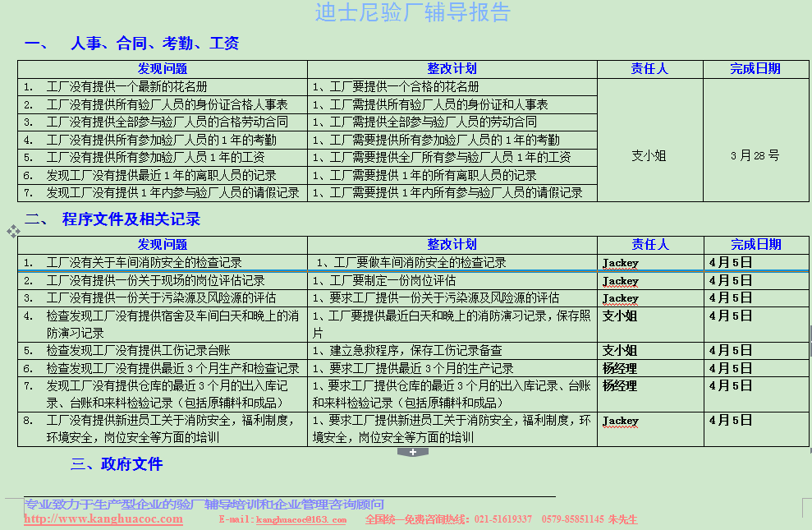The height and width of the screenshot is (530, 812).
Task: Click row 工厂没有提供一份关于污染源及风险源的评估
Action: point(163,298)
